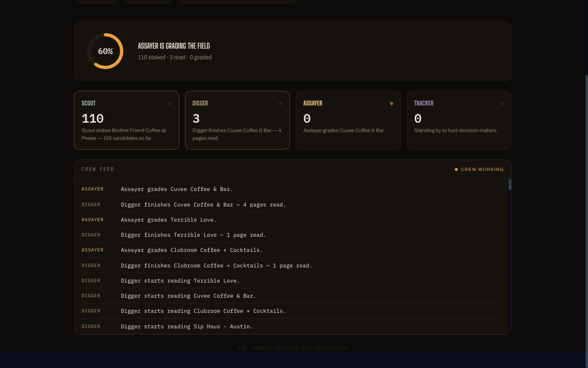The image size is (588, 368).
Task: Click the Crew Working status label
Action: coord(482,169)
